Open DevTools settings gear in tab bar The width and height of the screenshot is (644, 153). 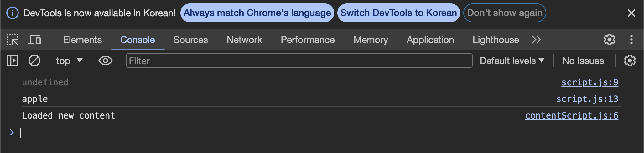point(609,40)
